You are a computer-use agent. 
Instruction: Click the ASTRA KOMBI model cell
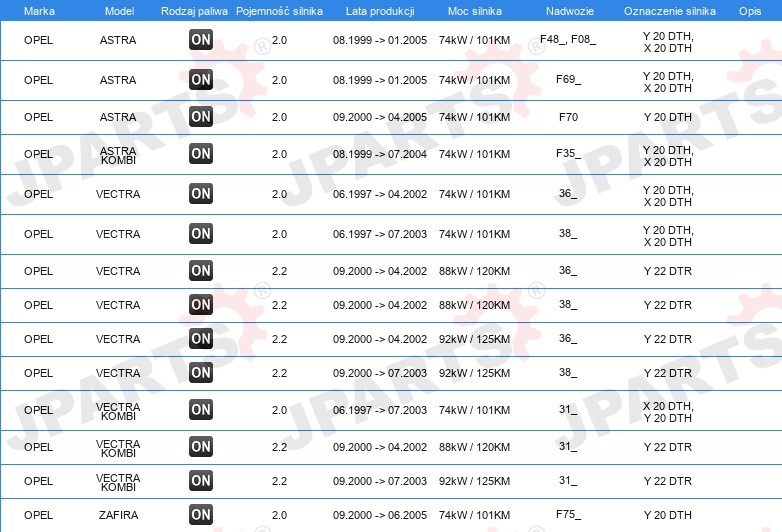coord(118,155)
